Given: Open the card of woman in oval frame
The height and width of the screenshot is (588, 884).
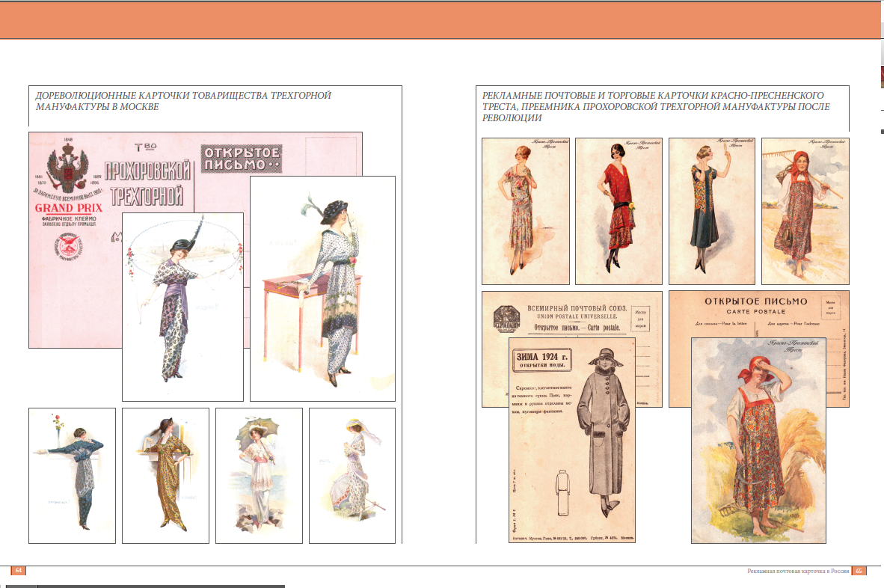Looking at the screenshot, I should click(182, 307).
